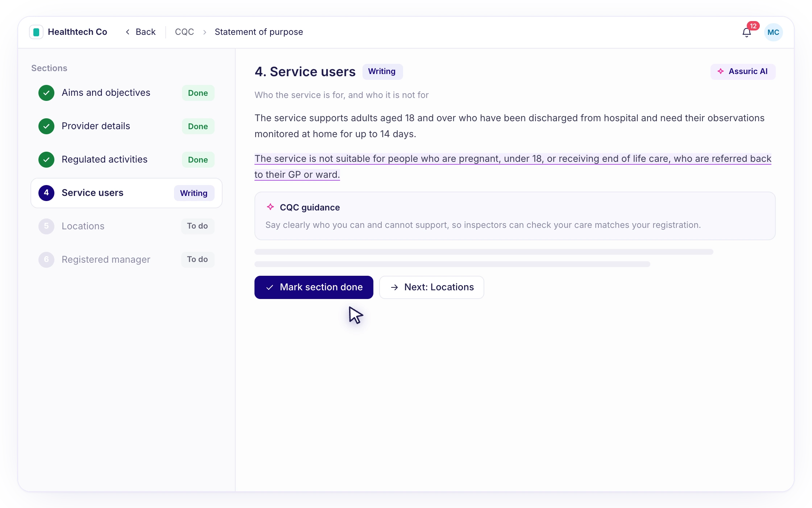Click the sparkle icon in CQC guidance
812x508 pixels.
[270, 207]
